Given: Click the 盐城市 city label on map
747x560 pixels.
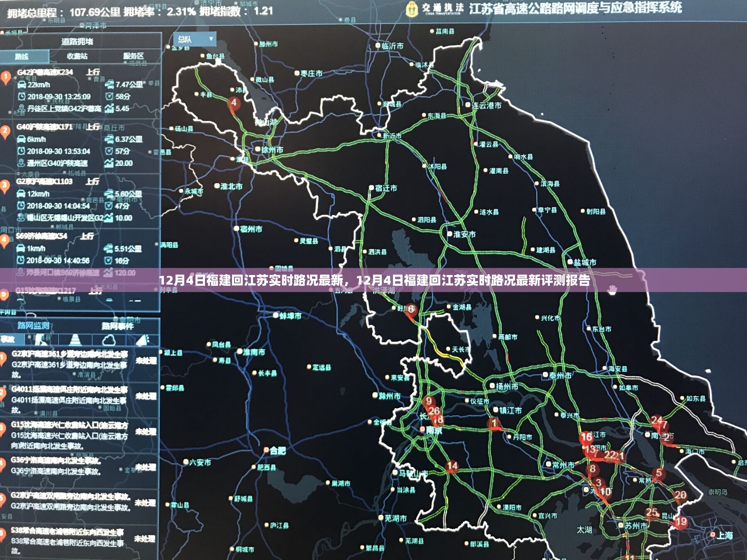Looking at the screenshot, I should 585,262.
